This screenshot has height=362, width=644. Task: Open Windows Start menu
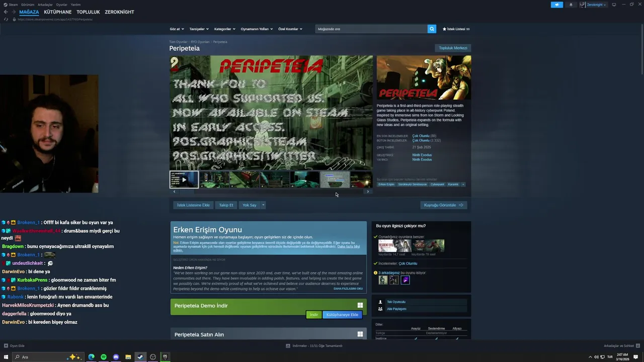coord(7,357)
